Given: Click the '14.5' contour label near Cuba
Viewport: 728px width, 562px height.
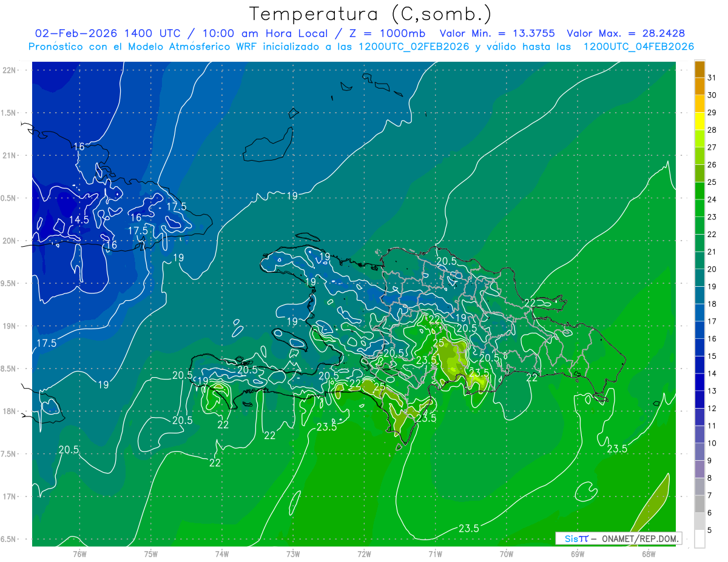Looking at the screenshot, I should point(79,219).
